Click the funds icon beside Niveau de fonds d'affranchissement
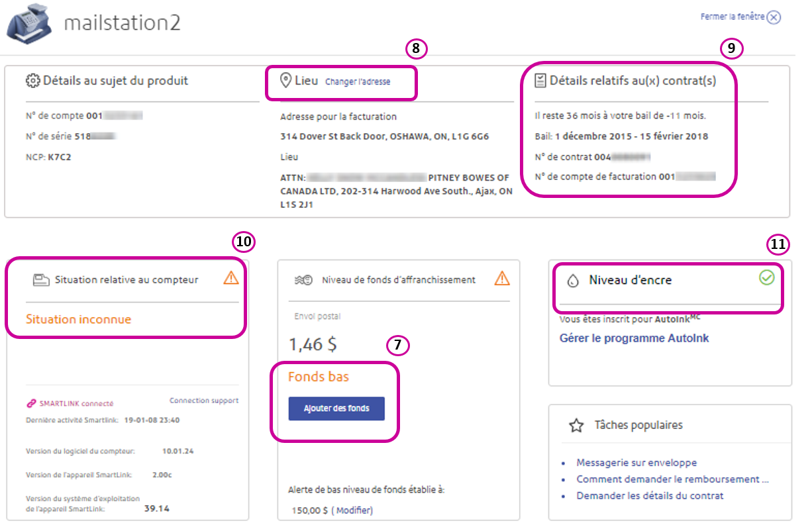Screen dimensions: 812x527 click(x=303, y=280)
